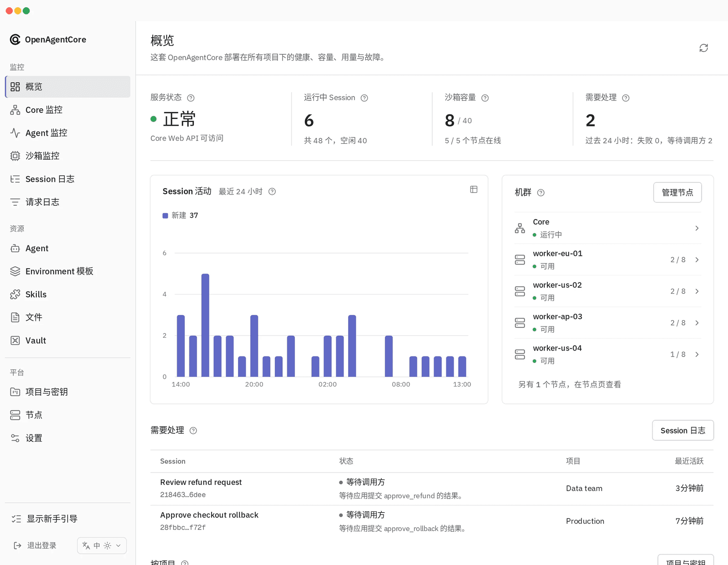Click the Data team project cell
Image resolution: width=728 pixels, height=565 pixels.
pyautogui.click(x=584, y=489)
